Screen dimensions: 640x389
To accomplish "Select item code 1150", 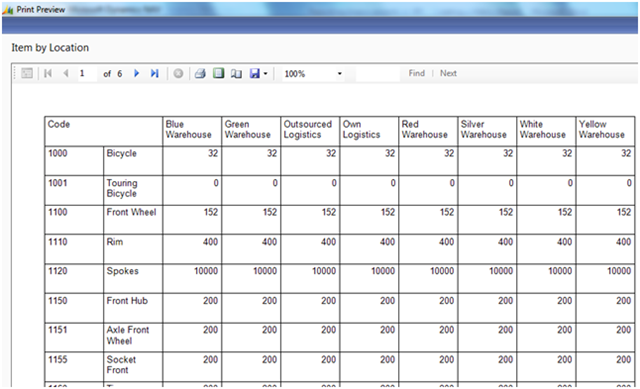I will (58, 301).
